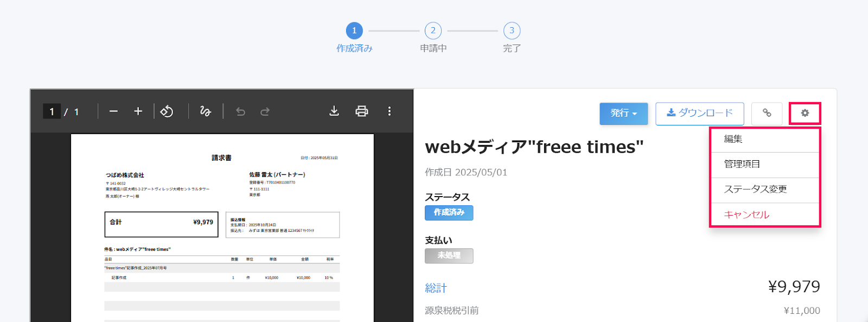Viewport: 868px width, 322px height.
Task: Click the 総計 link
Action: coord(436,288)
